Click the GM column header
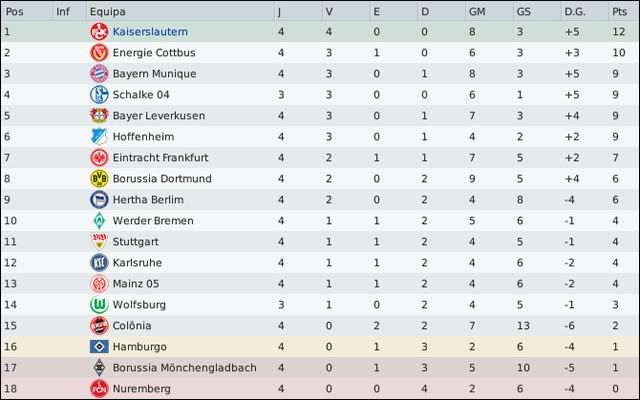Viewport: 640px width, 400px height. 476,11
